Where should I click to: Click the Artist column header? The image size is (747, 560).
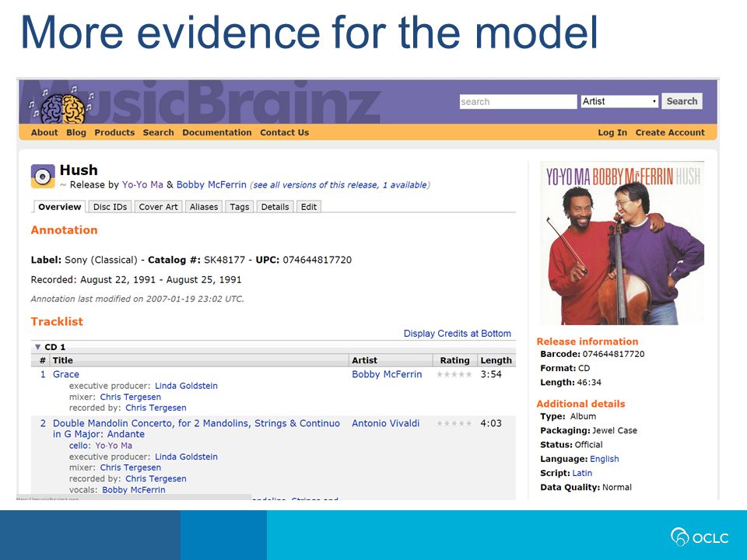tap(364, 360)
